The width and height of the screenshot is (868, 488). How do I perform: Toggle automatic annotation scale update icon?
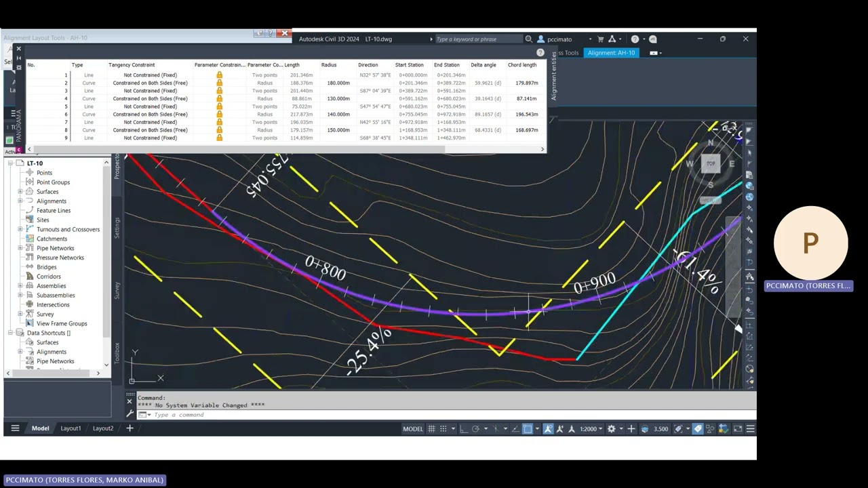[560, 429]
